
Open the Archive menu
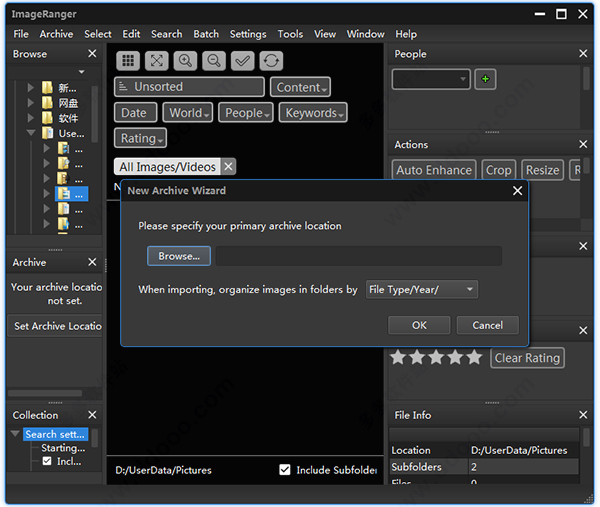[x=56, y=34]
